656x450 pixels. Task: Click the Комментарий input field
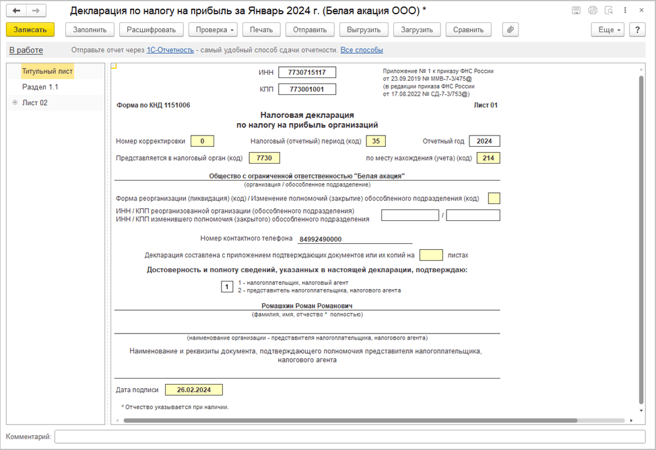(x=350, y=437)
